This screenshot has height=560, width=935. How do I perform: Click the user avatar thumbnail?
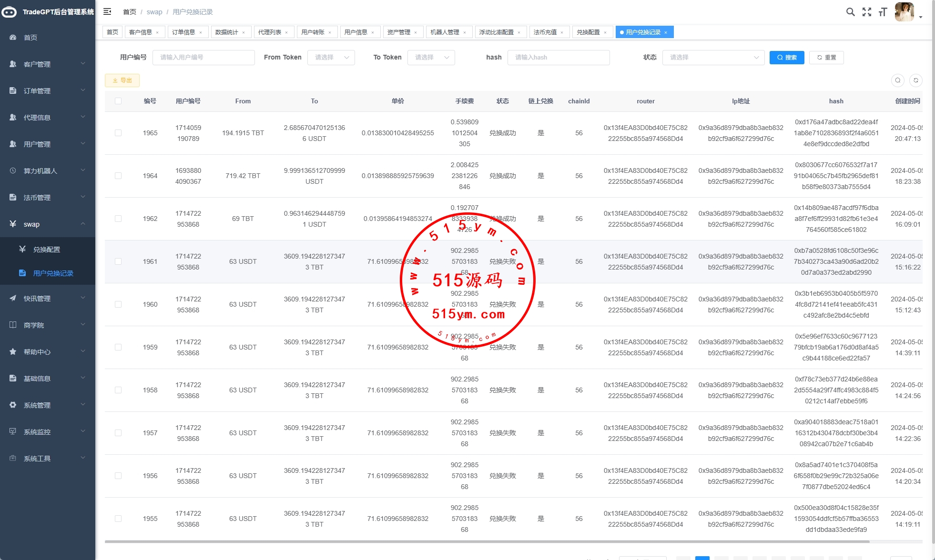904,12
